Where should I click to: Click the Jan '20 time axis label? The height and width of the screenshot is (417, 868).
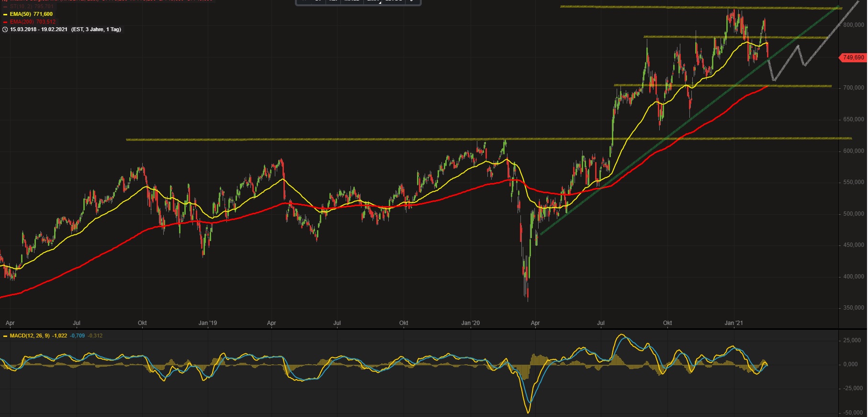470,323
